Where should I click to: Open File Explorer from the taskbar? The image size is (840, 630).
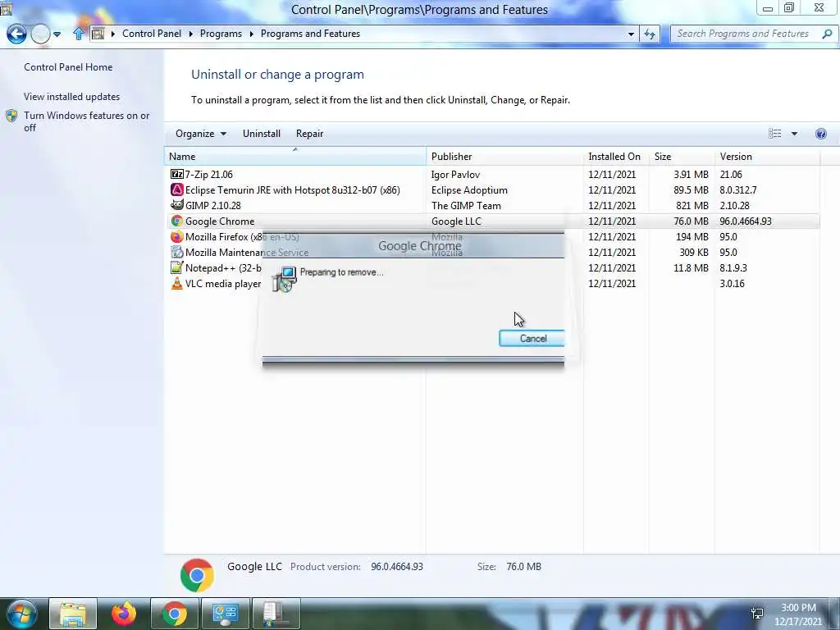click(73, 614)
